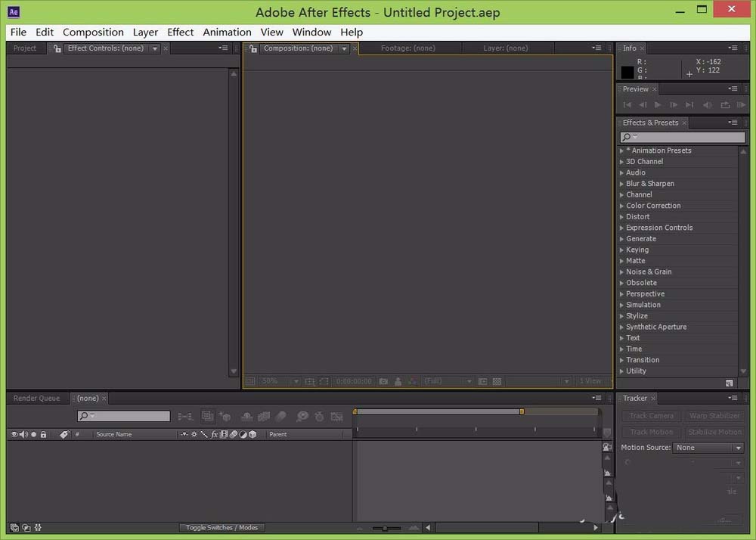The width and height of the screenshot is (756, 540).
Task: Toggle the Frame Blending icon in timeline toolbar
Action: (264, 416)
